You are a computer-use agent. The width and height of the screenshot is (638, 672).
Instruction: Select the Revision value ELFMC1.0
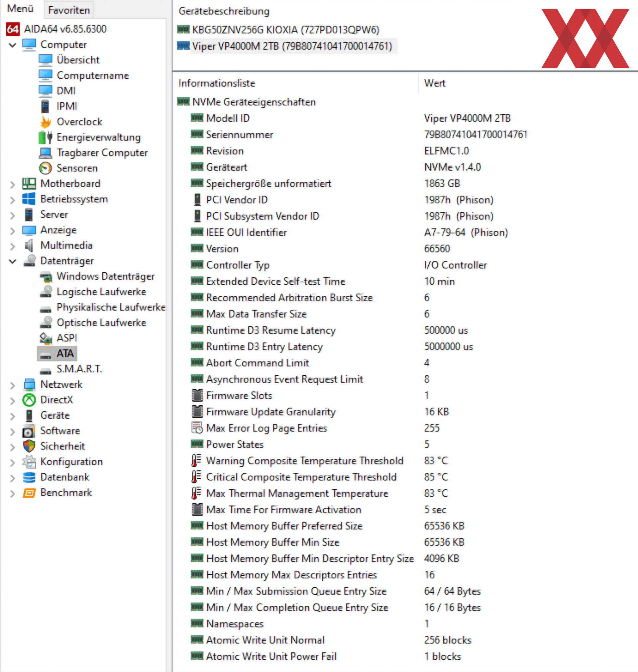pyautogui.click(x=446, y=151)
